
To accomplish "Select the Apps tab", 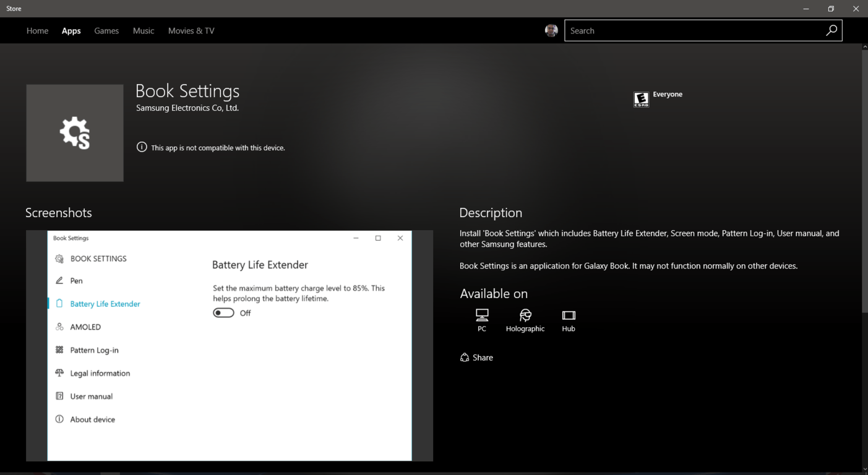I will (71, 30).
